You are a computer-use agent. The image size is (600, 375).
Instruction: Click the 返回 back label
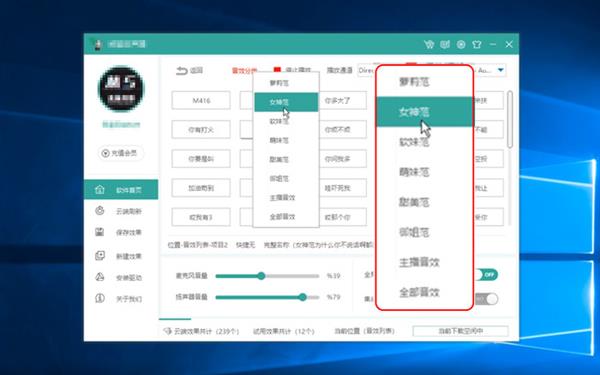[x=196, y=70]
